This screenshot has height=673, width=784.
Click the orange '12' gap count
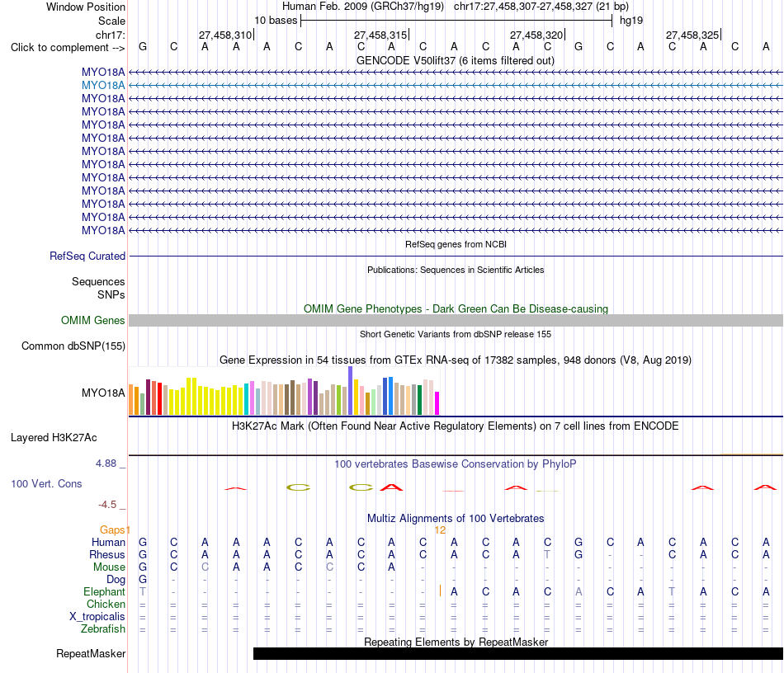[x=440, y=530]
